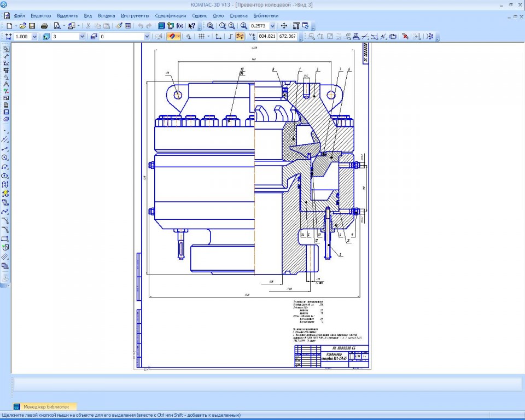Click the refresh view icon
Viewport: 525px width, 420px height.
point(305,26)
